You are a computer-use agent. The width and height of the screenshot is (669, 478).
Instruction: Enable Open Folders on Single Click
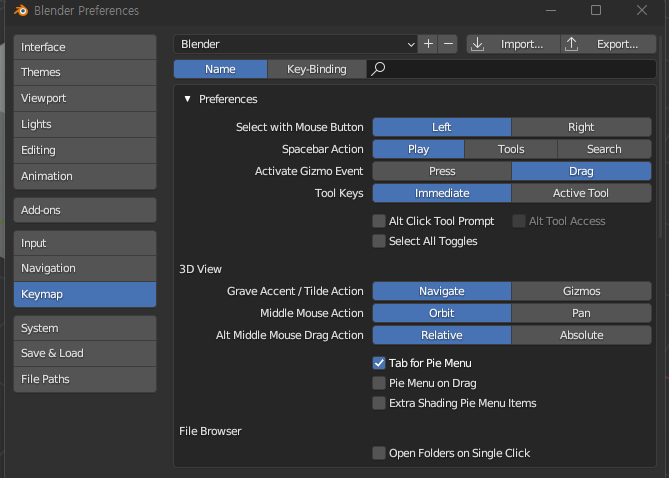click(379, 453)
